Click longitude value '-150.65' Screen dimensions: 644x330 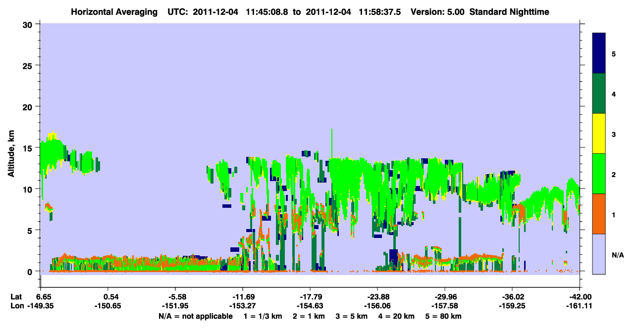pos(109,306)
